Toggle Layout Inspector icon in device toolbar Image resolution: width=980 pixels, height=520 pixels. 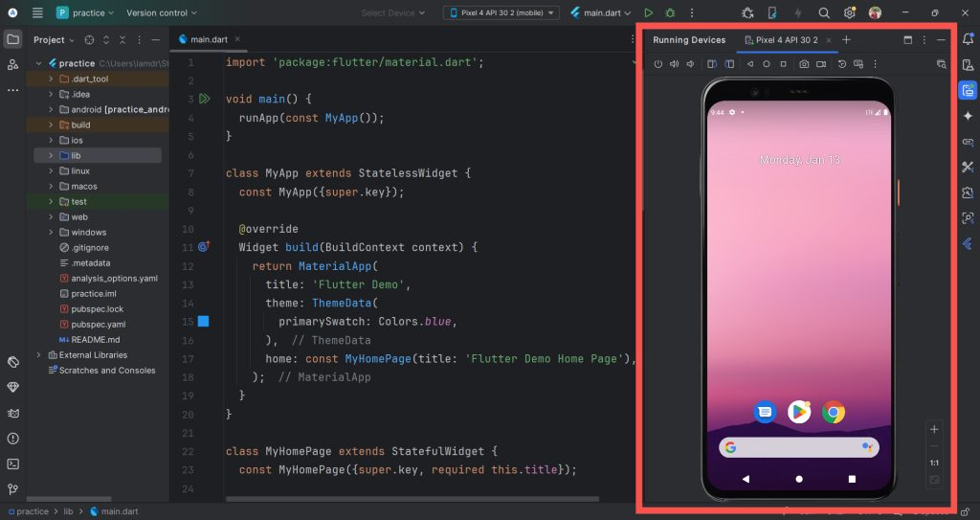coord(942,64)
